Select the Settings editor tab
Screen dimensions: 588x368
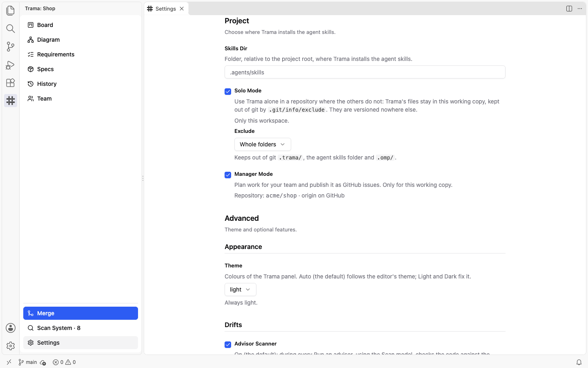point(166,9)
